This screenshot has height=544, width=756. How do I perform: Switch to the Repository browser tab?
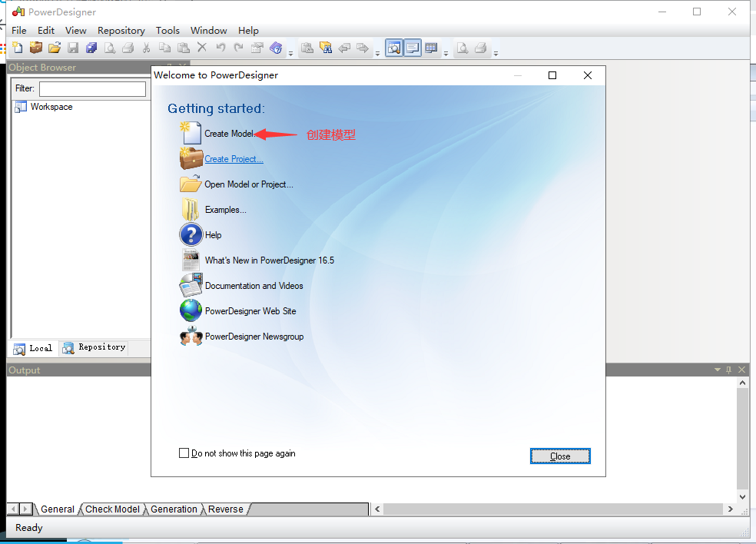tap(94, 348)
